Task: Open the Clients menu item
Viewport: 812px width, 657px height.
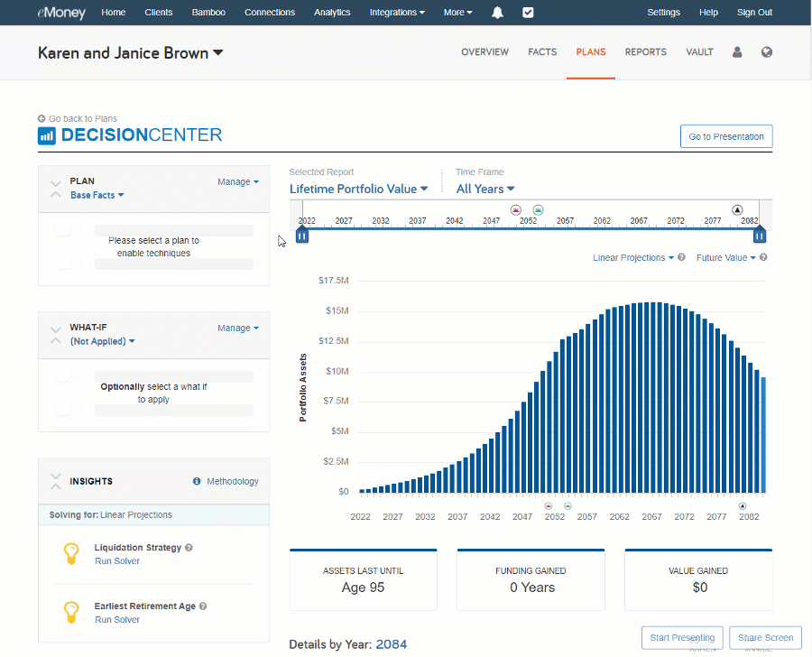Action: (159, 13)
